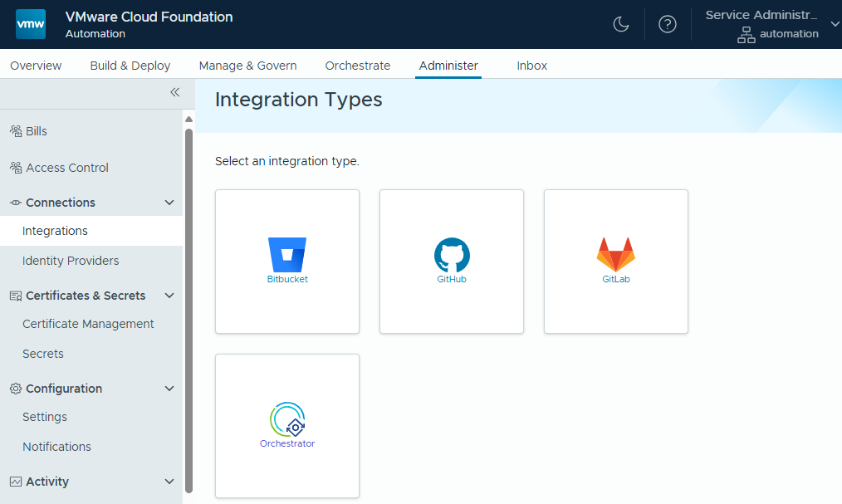The image size is (842, 504).
Task: Click the sidebar scroll-up arrow
Action: (x=188, y=120)
